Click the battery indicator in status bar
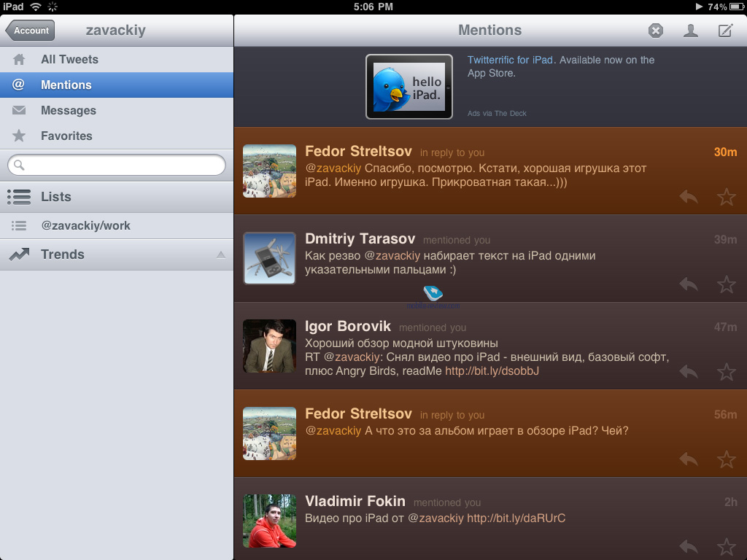747x560 pixels. coord(738,7)
